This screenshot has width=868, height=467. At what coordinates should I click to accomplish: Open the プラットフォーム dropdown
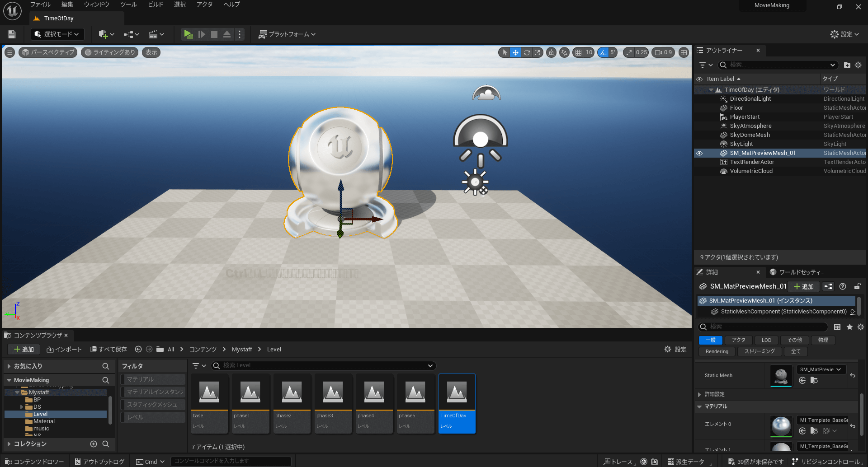tap(287, 34)
